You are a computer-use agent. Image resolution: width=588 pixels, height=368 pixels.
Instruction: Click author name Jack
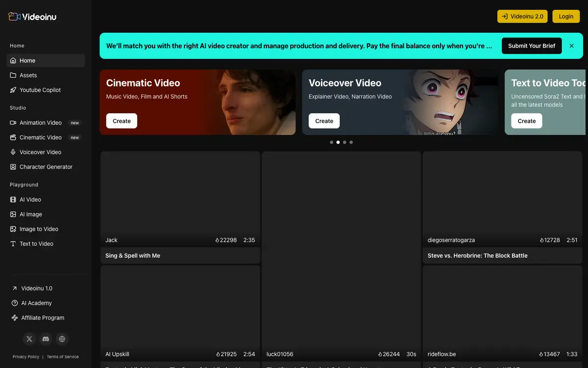coord(111,240)
